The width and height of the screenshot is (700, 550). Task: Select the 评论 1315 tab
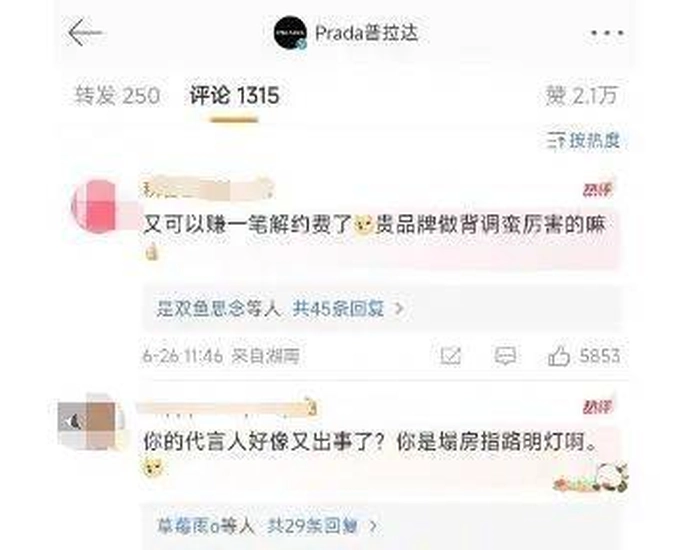tap(235, 95)
